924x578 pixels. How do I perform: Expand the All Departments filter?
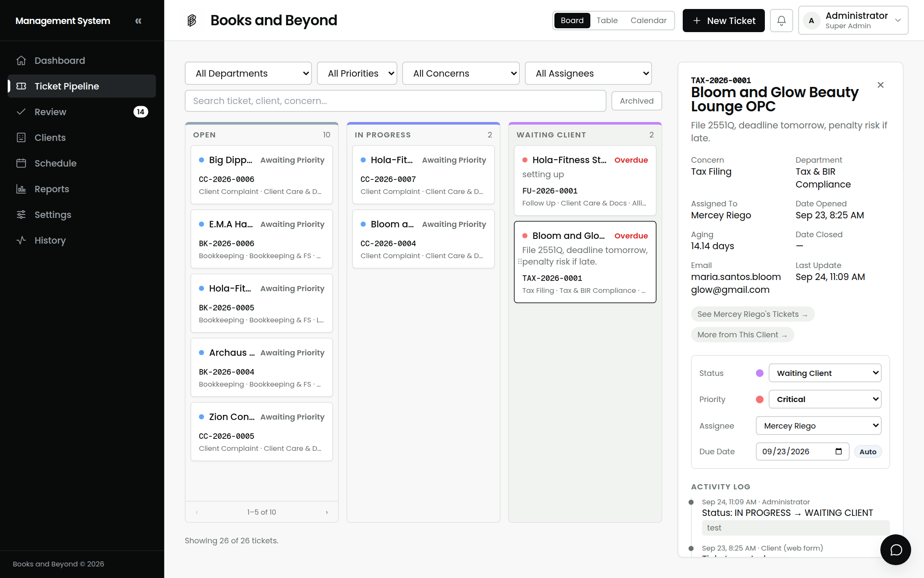point(248,73)
